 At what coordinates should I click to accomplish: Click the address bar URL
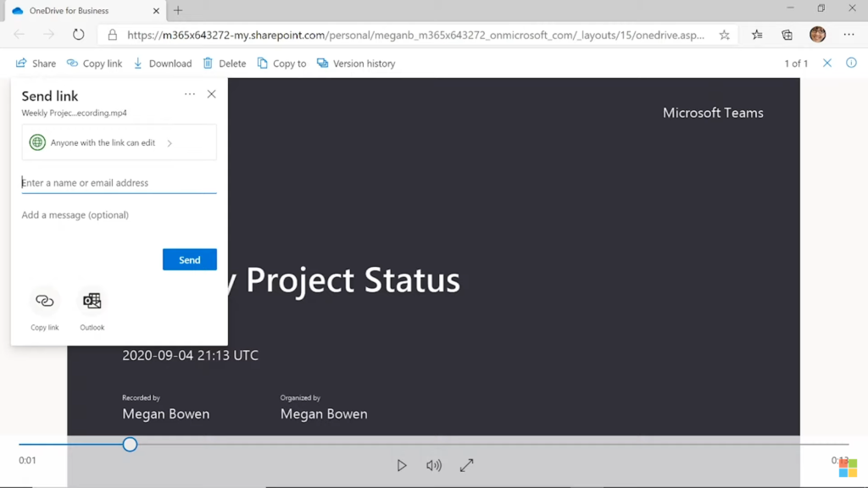pos(415,35)
